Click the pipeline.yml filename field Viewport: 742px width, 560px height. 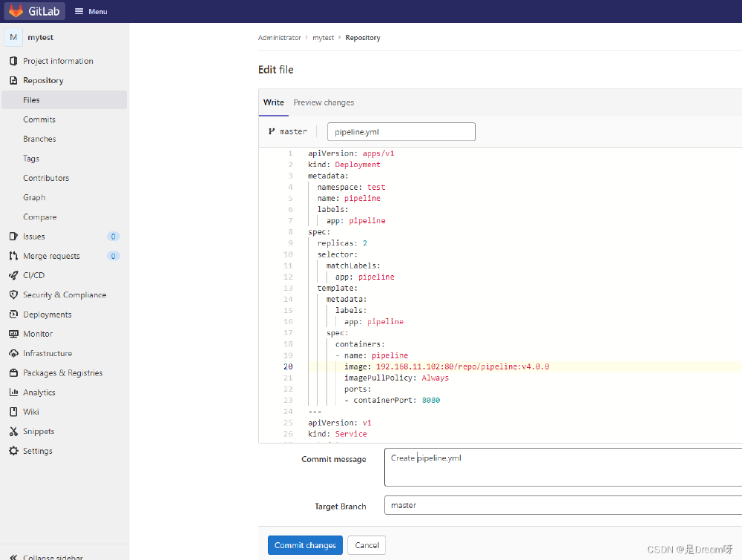[x=401, y=132]
